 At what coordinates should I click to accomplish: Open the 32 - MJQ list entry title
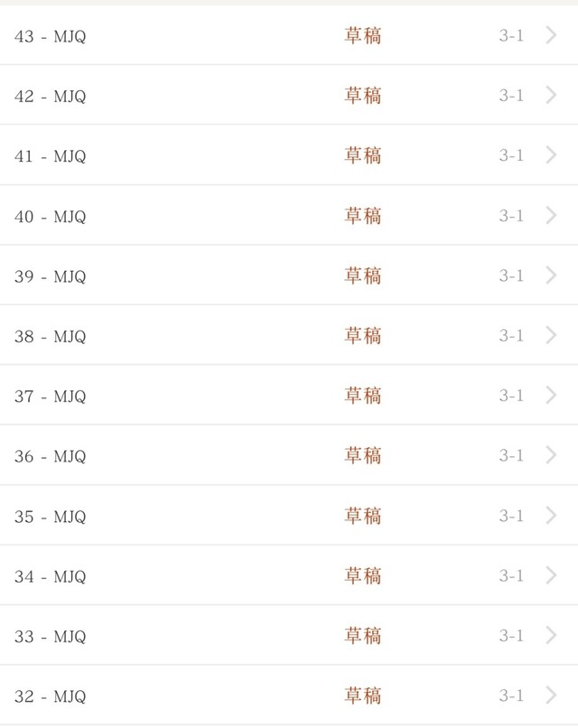(51, 696)
